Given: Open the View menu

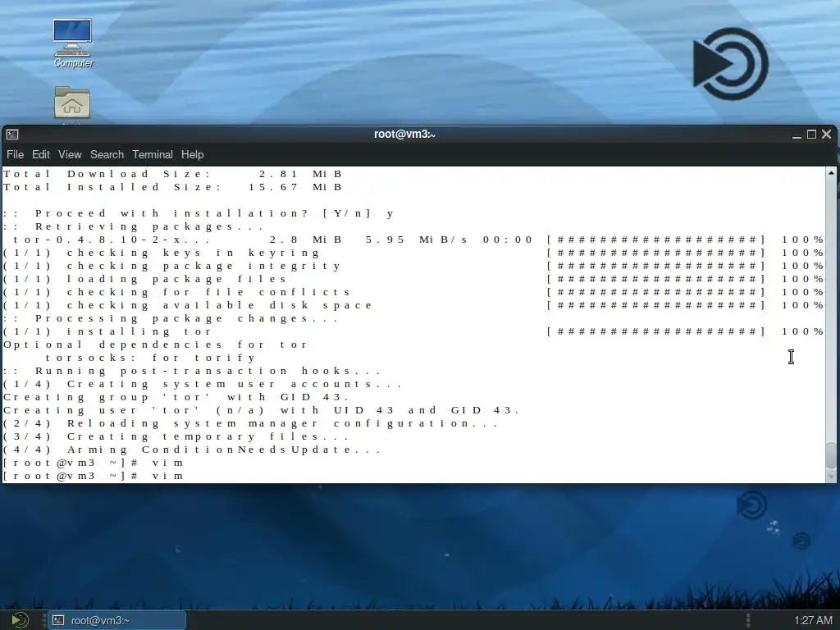Looking at the screenshot, I should [x=70, y=154].
